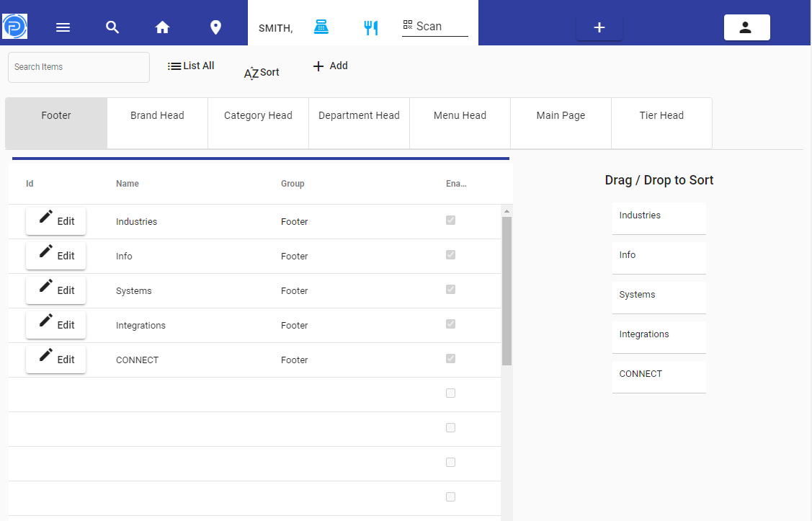
Task: Click the SMITH, name label
Action: tap(275, 29)
